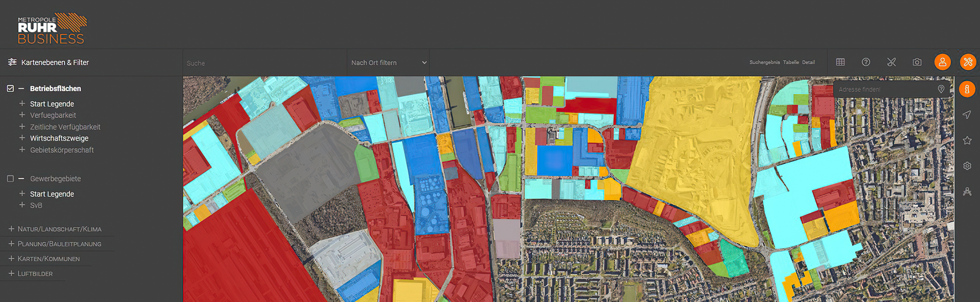The height and width of the screenshot is (302, 980).
Task: Take a map screenshot with camera icon
Action: pyautogui.click(x=916, y=62)
